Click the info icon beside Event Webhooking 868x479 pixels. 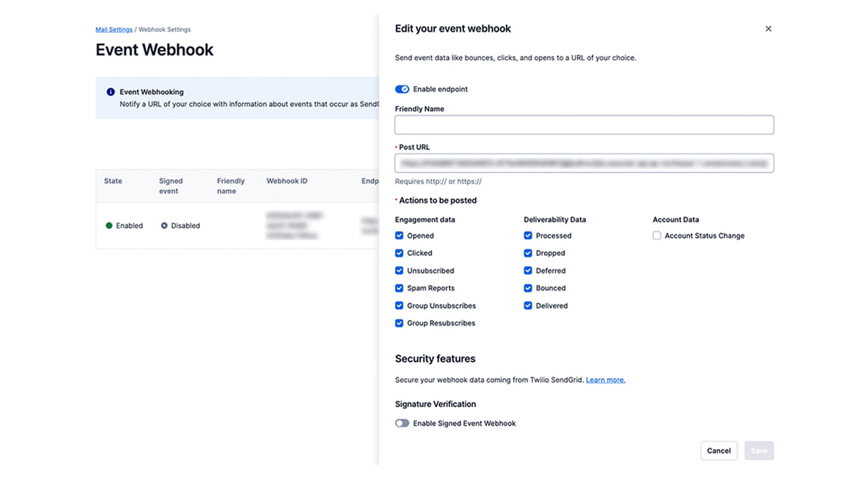pos(111,92)
